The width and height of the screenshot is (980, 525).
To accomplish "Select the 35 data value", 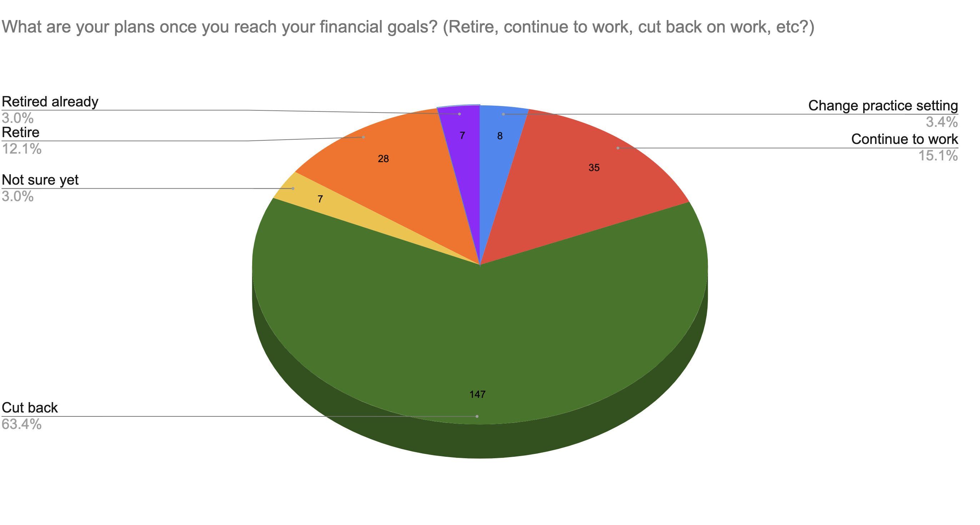I will tap(594, 168).
